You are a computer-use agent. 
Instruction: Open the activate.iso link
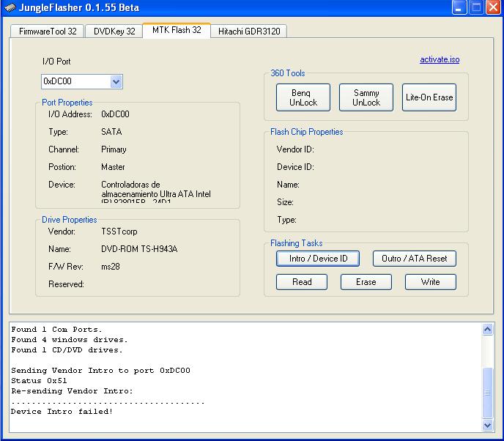click(440, 60)
